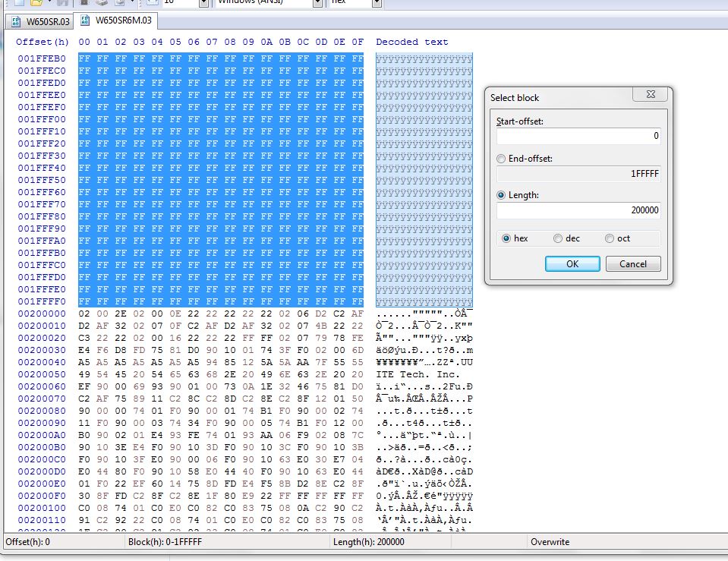Cancel the Select block dialog

click(633, 263)
